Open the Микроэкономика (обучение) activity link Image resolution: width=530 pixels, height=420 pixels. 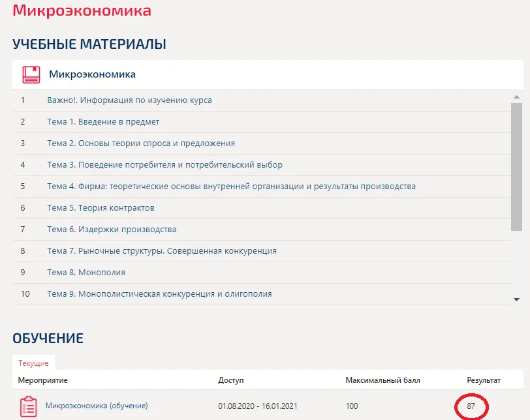click(x=97, y=406)
